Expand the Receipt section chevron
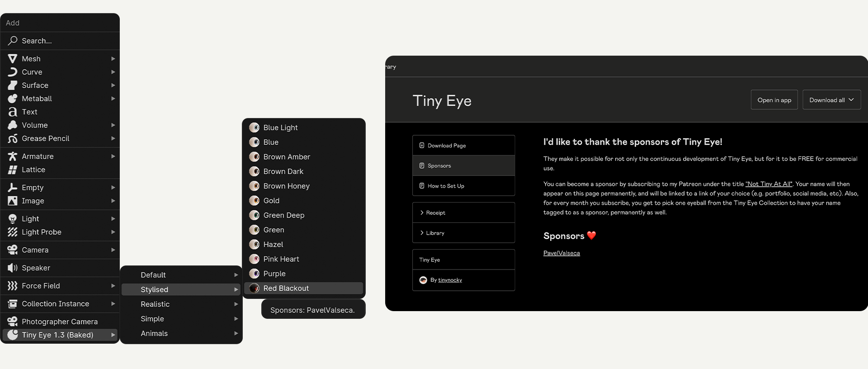The image size is (868, 369). pos(422,213)
